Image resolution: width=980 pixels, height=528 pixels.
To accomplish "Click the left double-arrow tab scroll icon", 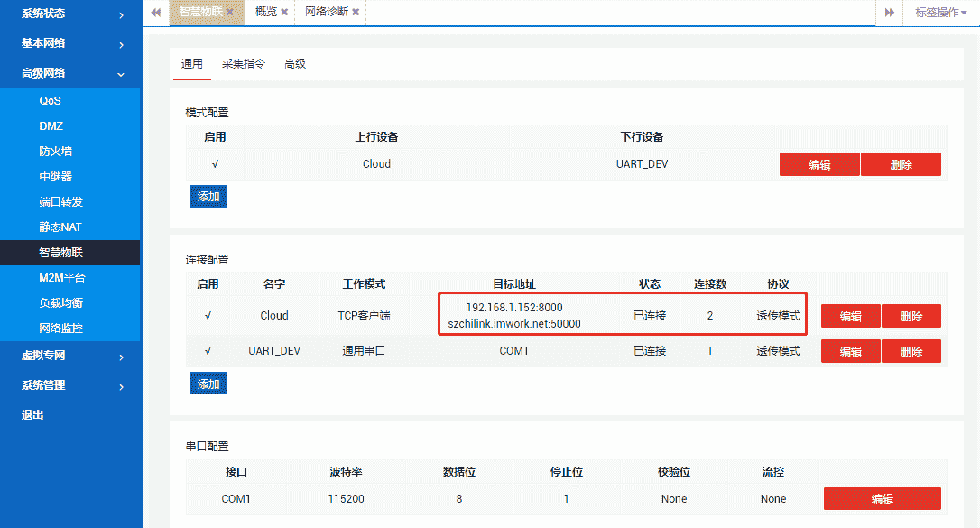I will coord(155,14).
